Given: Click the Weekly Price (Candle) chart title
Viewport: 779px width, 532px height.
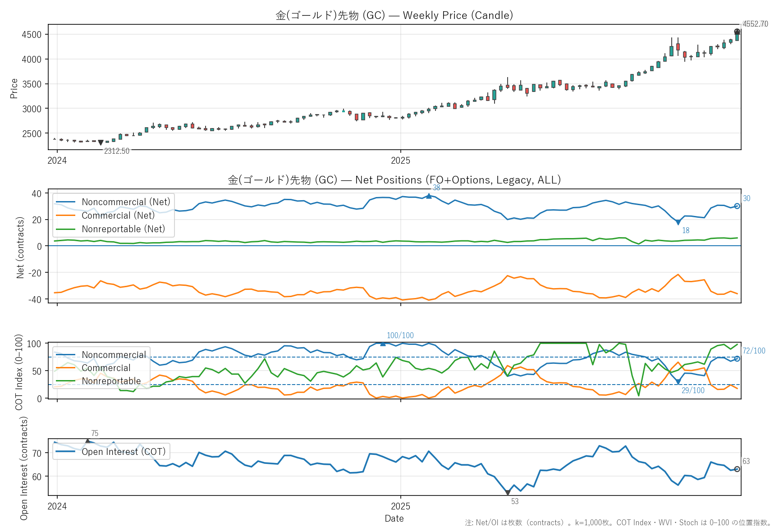Looking at the screenshot, I should pos(394,15).
